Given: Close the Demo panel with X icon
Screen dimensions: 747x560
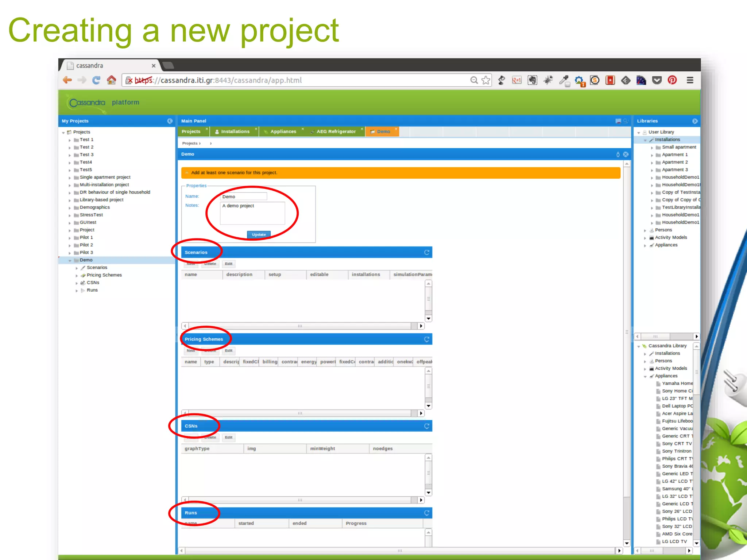Looking at the screenshot, I should coord(626,154).
